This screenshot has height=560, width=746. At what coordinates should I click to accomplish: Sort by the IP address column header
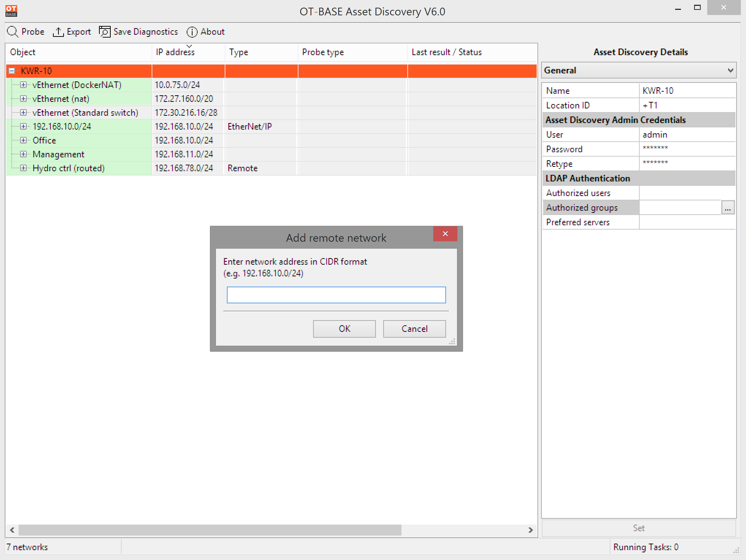pos(189,52)
